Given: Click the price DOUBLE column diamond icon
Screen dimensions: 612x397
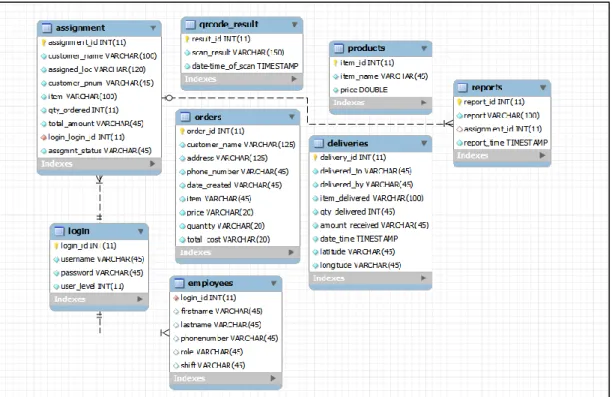Looking at the screenshot, I should (336, 90).
